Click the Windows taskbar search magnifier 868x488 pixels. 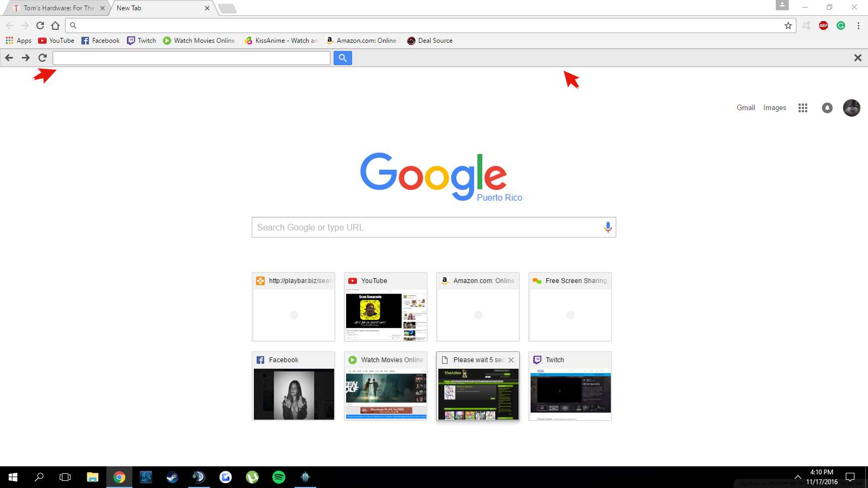pyautogui.click(x=39, y=477)
